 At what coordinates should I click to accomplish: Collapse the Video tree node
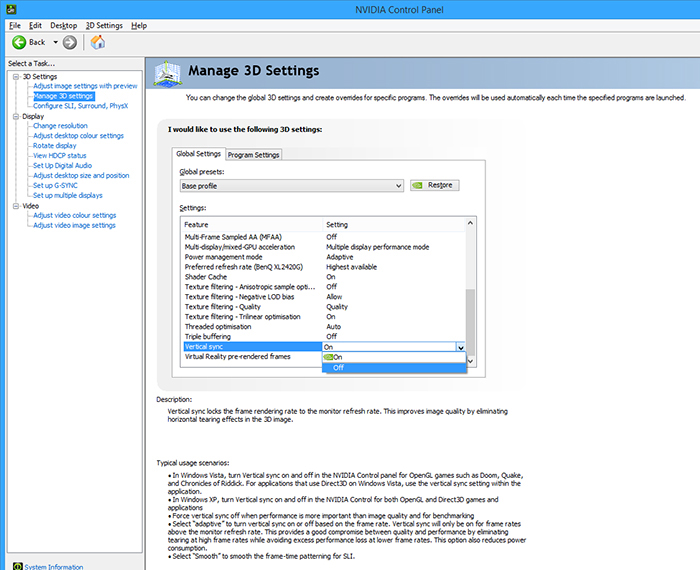pyautogui.click(x=16, y=206)
